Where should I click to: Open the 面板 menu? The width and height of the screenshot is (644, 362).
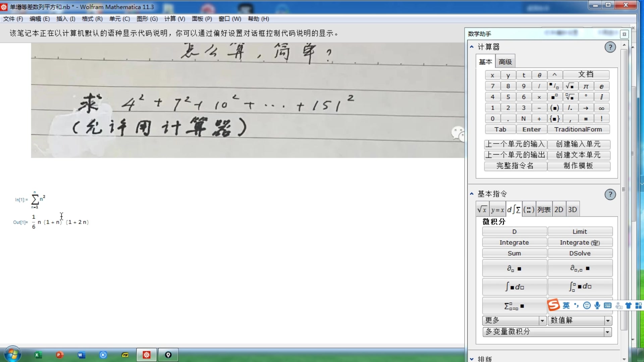pyautogui.click(x=202, y=19)
